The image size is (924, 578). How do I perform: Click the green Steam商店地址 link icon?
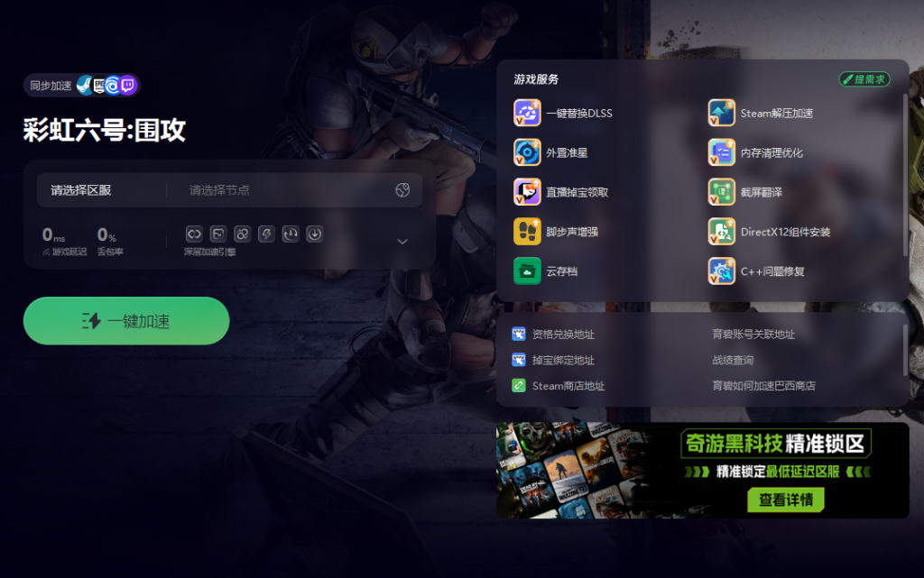[519, 386]
